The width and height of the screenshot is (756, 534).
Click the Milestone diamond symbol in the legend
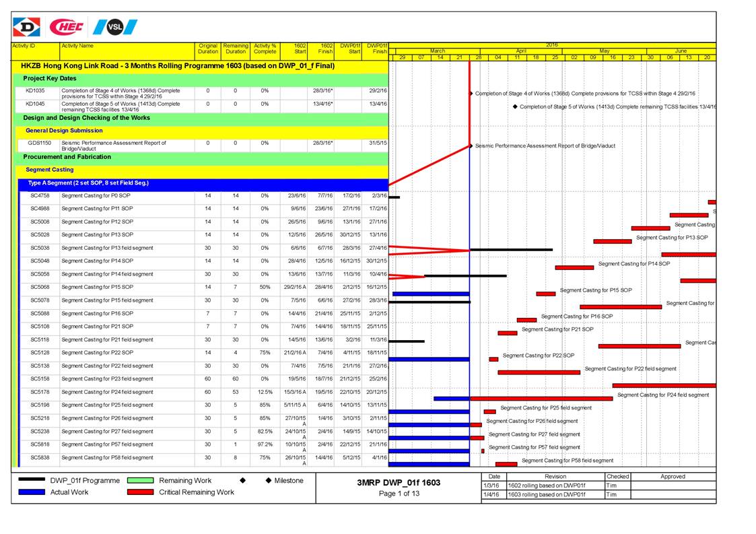pos(269,480)
